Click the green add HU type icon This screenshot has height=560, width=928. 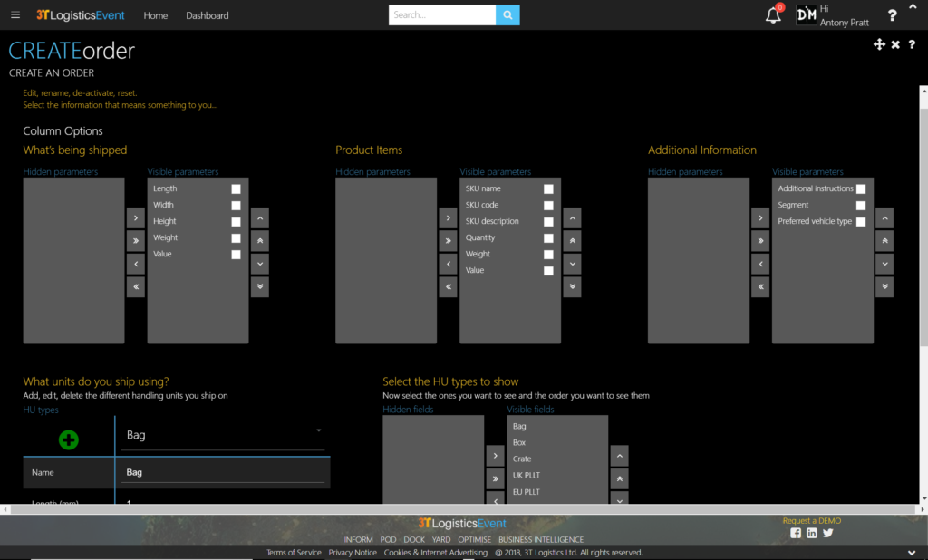69,440
